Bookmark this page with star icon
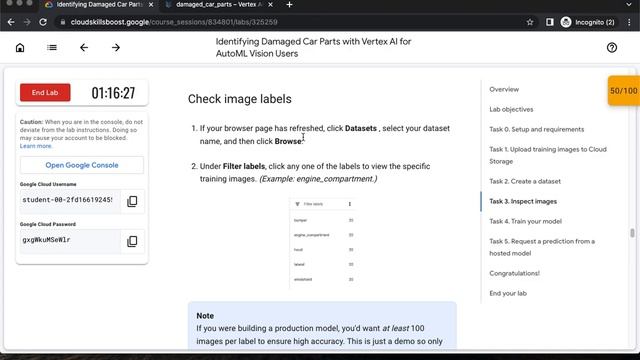The image size is (640, 360). (530, 22)
